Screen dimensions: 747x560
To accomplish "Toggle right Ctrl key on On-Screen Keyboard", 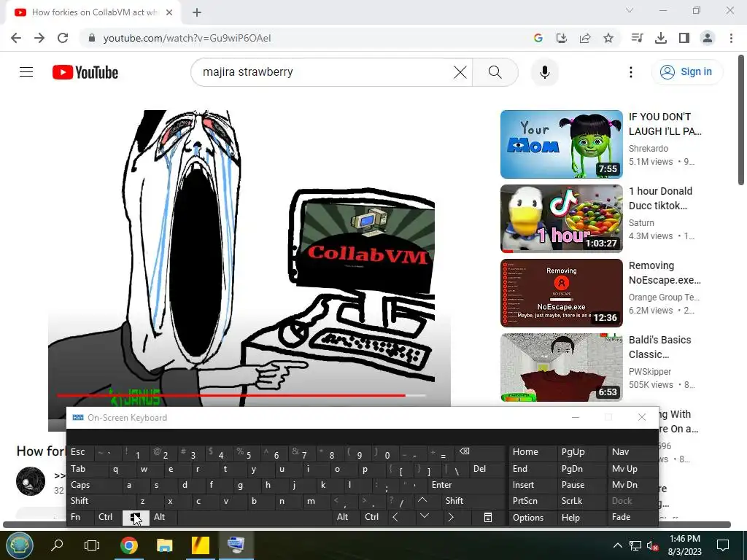I will tap(373, 517).
